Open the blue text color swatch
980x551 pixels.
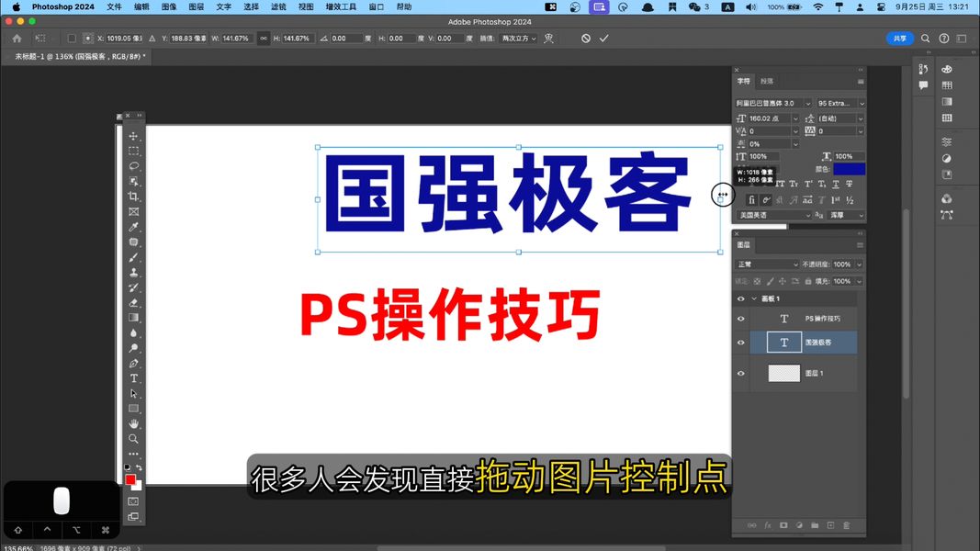[x=849, y=169]
